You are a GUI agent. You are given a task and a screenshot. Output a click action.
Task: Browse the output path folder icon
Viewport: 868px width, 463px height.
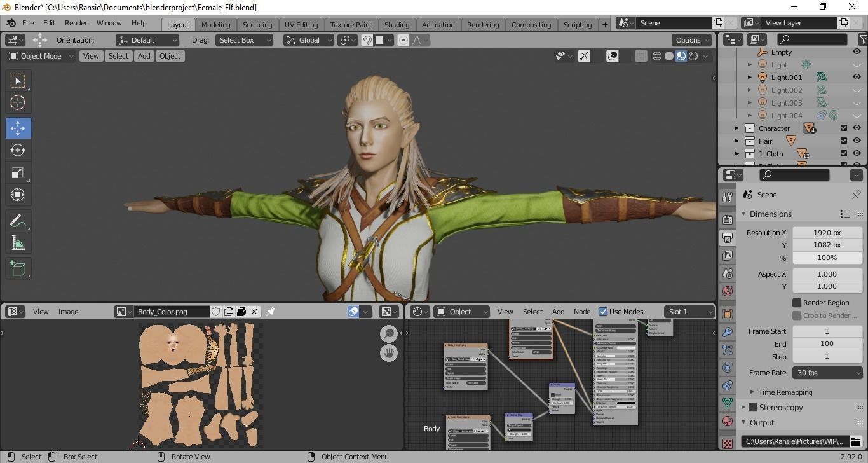(x=855, y=441)
